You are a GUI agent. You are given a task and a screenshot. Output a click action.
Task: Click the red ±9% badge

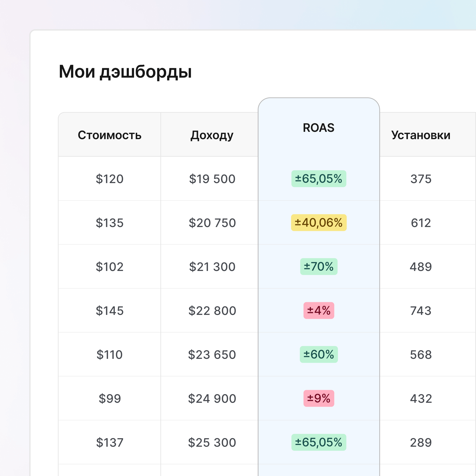point(319,398)
